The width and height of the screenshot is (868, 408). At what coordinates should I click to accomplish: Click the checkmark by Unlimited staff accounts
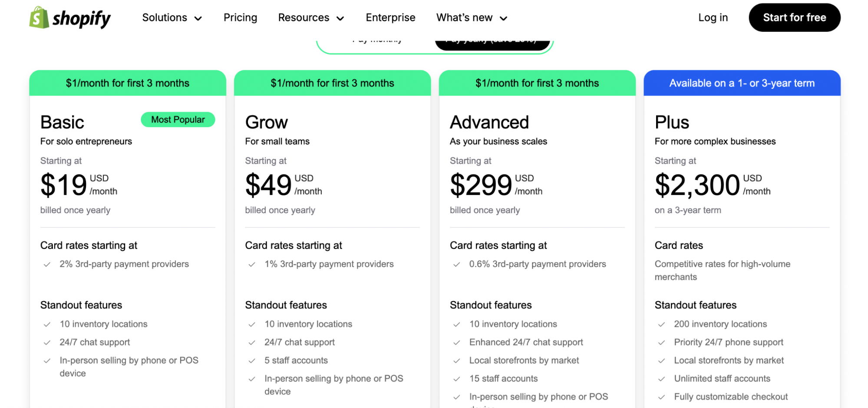661,379
